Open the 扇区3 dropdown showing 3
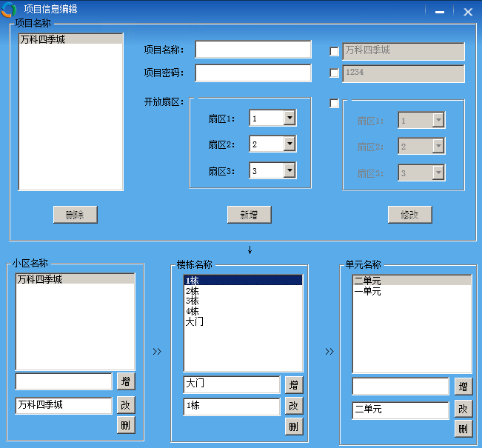 289,170
